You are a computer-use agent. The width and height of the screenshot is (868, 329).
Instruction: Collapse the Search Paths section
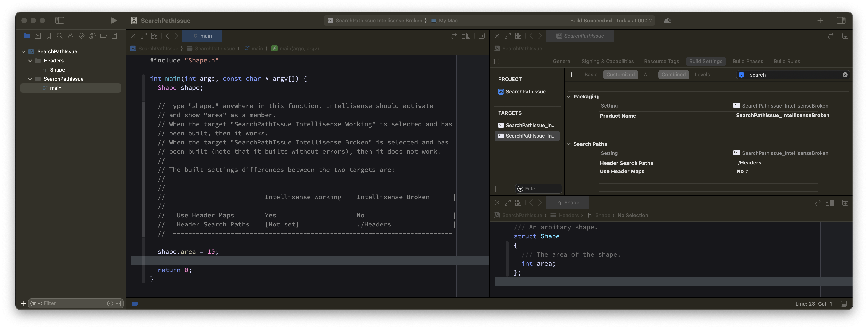[x=569, y=144]
